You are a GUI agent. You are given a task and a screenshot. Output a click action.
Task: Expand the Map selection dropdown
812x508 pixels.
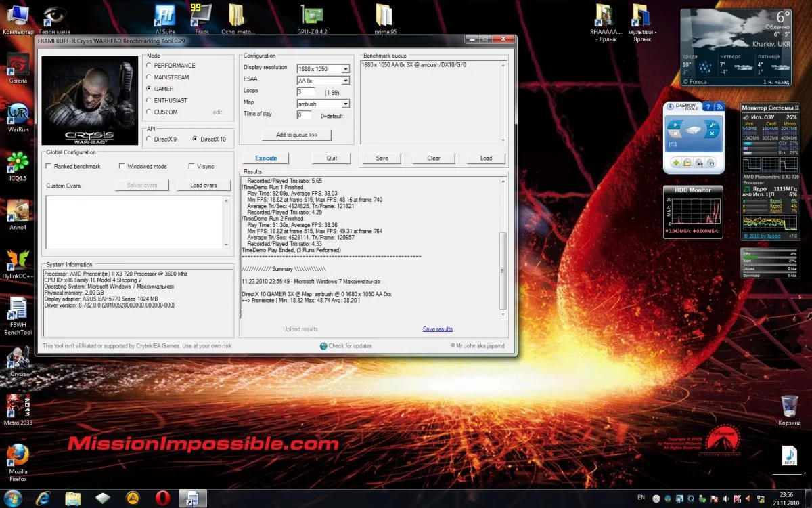click(x=345, y=104)
